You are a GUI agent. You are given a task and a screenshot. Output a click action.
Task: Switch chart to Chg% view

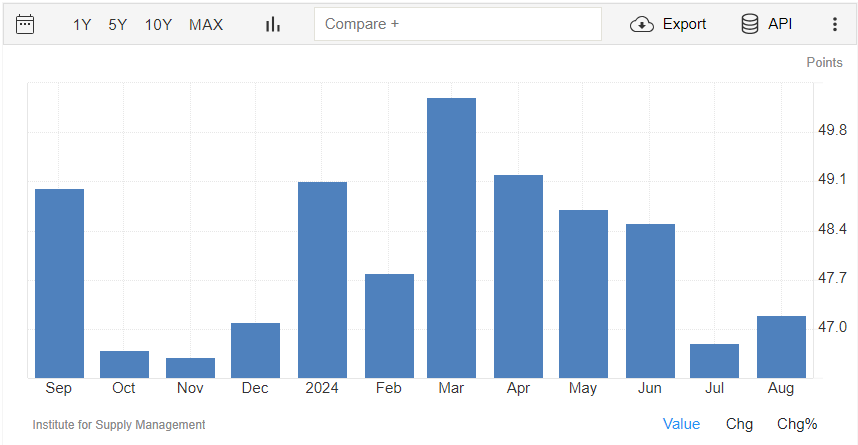click(x=797, y=424)
